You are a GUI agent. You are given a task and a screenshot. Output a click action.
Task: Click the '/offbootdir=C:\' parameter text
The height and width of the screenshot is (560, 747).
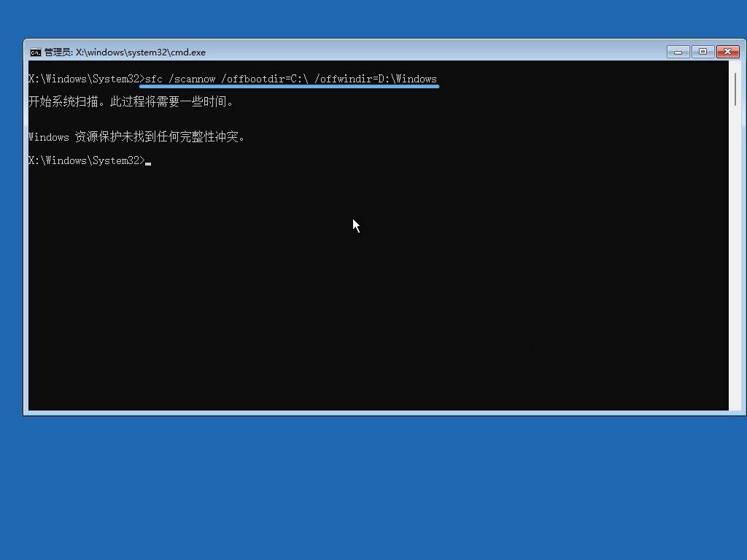click(264, 79)
